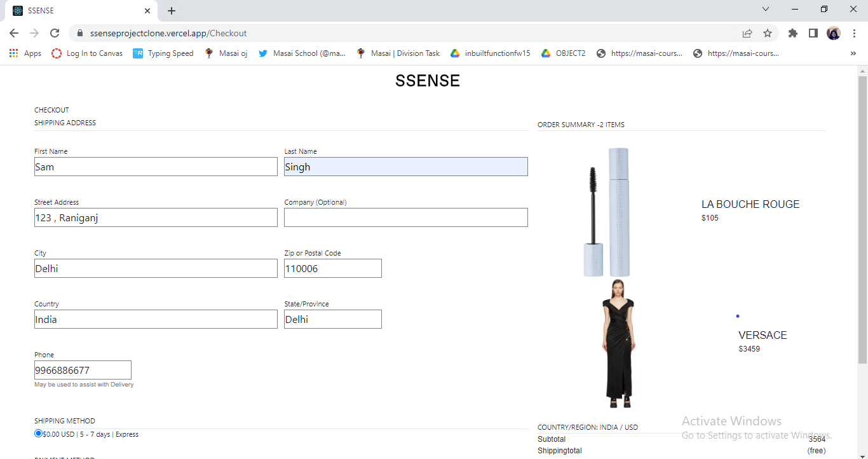Click the Street Address input
Viewport: 868px width, 459px height.
pyautogui.click(x=156, y=217)
